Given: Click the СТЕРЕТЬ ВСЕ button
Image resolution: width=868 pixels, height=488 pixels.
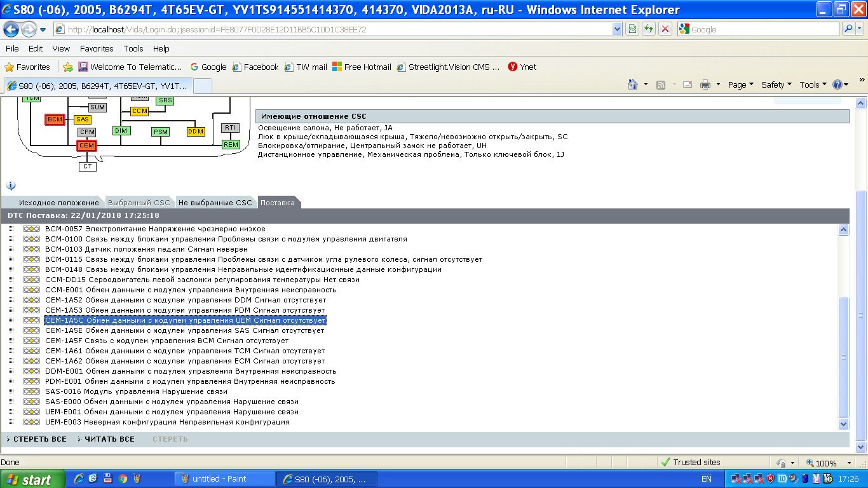Looking at the screenshot, I should pyautogui.click(x=39, y=439).
